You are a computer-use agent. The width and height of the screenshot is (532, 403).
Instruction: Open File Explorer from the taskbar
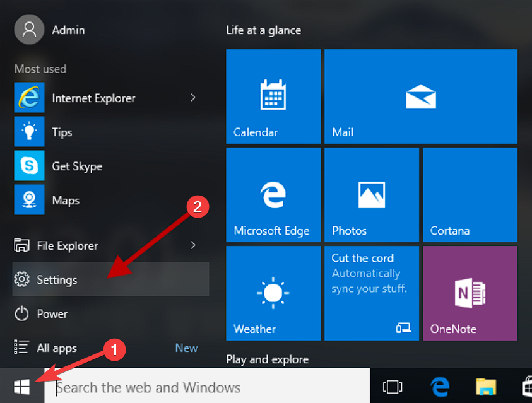(x=486, y=387)
